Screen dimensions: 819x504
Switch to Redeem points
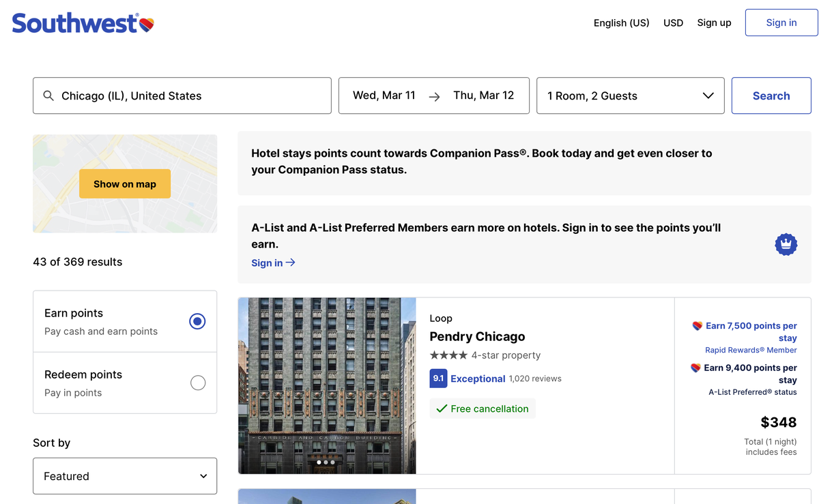click(198, 383)
